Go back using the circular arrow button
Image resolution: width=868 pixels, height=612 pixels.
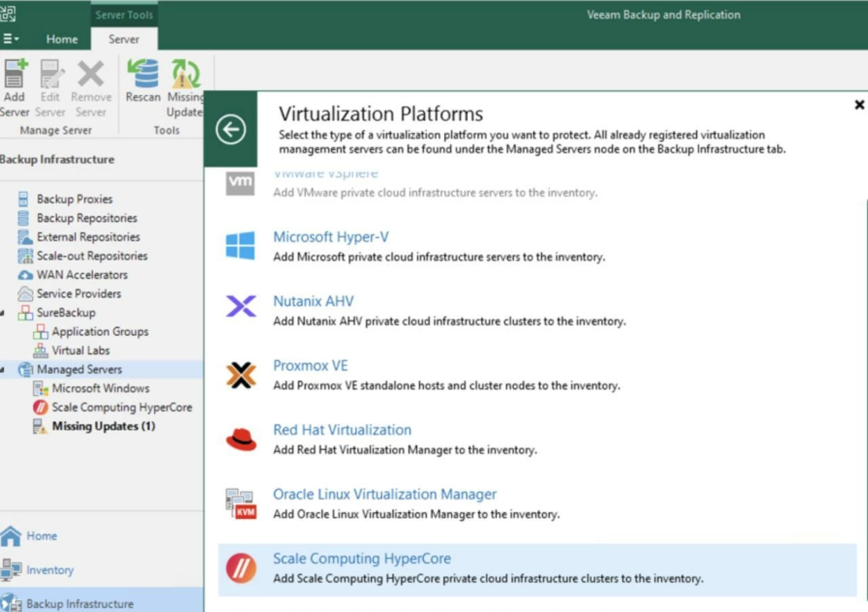point(231,129)
